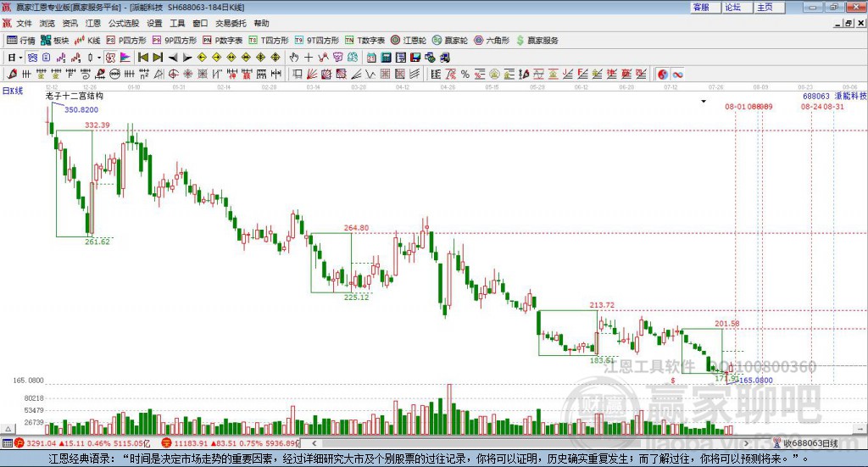Open the candlestick style dropdown arrow

(x=99, y=58)
